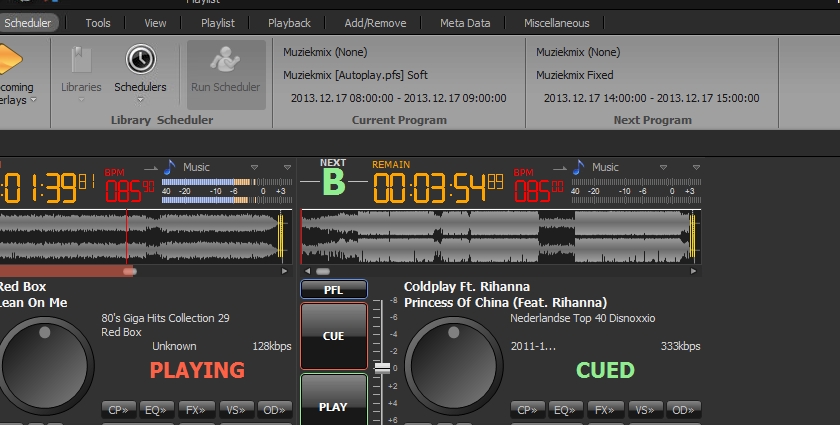The image size is (840, 425).
Task: Click the right deck Music note icon
Action: (x=579, y=167)
